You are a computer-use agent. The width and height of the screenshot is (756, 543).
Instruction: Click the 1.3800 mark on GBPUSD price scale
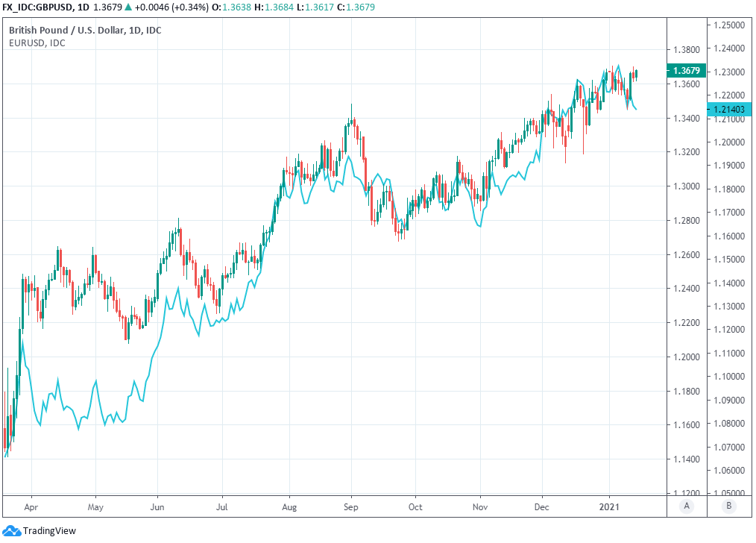[x=685, y=50]
